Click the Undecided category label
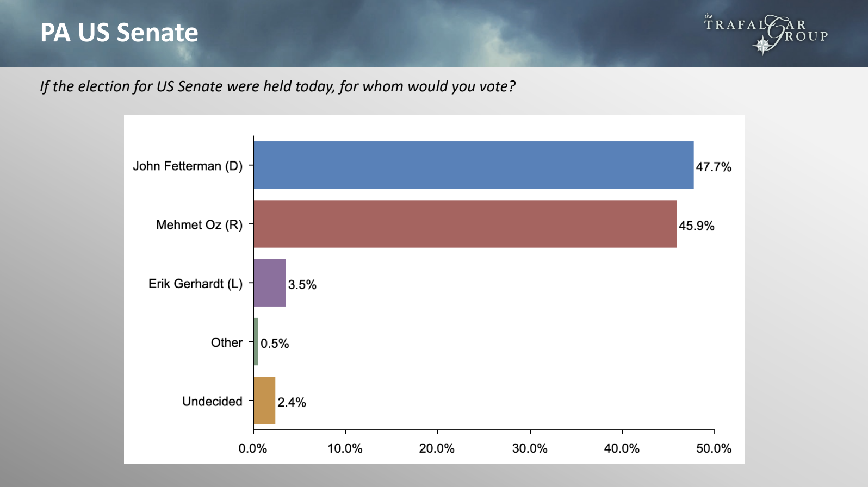 pyautogui.click(x=212, y=402)
